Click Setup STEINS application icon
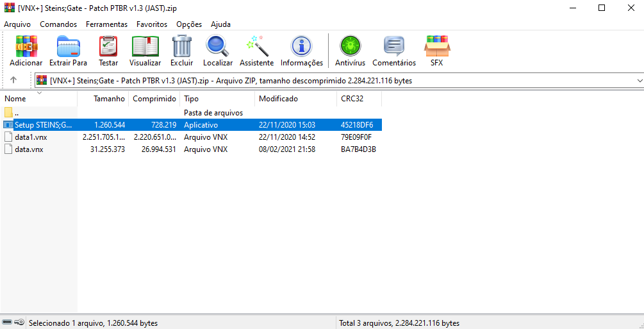This screenshot has height=329, width=644. pyautogui.click(x=8, y=124)
